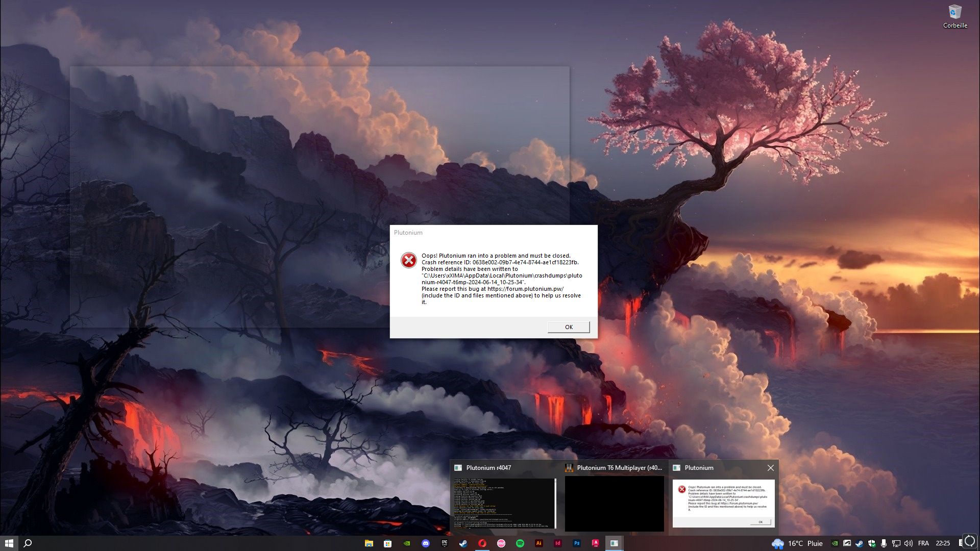Open Discord from the taskbar
This screenshot has width=980, height=551.
pyautogui.click(x=426, y=543)
